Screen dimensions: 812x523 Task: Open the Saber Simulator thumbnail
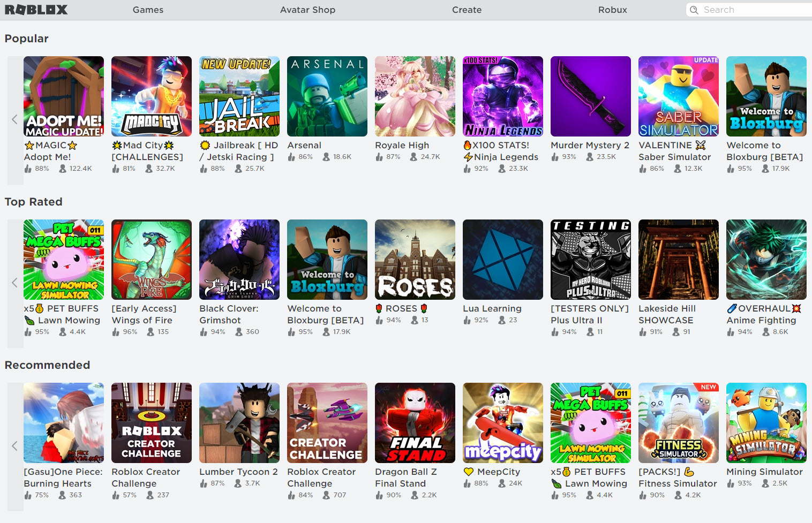679,96
